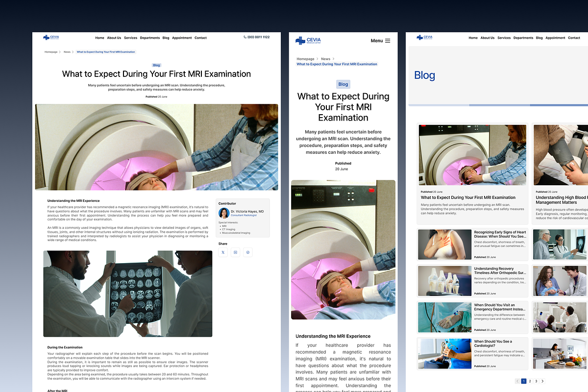Click the Blog tag in the mobile view
The width and height of the screenshot is (588, 392).
(x=343, y=84)
